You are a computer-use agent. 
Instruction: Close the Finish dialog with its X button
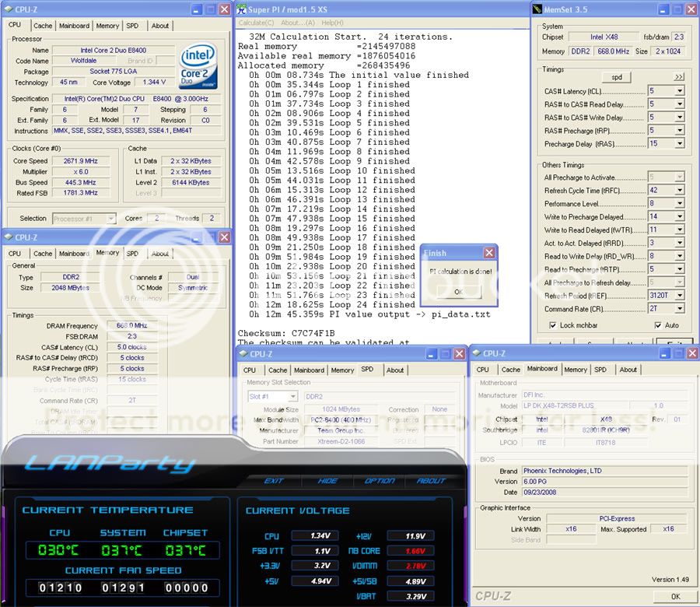pyautogui.click(x=489, y=253)
